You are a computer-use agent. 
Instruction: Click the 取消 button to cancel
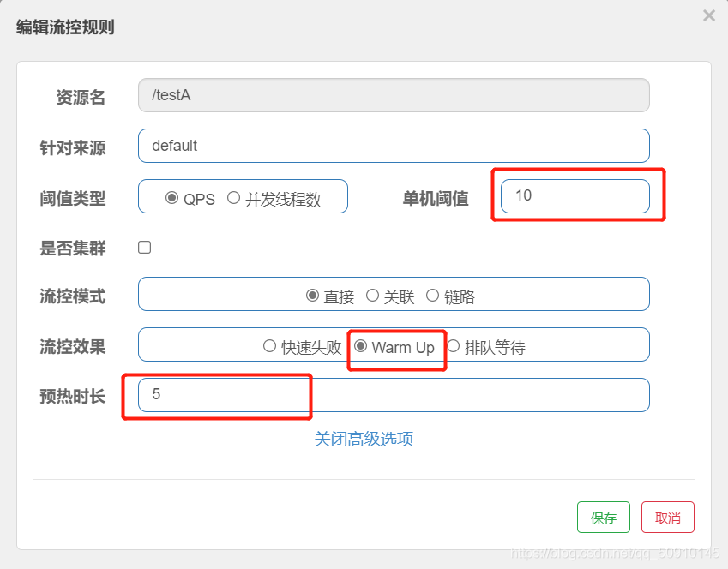(667, 517)
